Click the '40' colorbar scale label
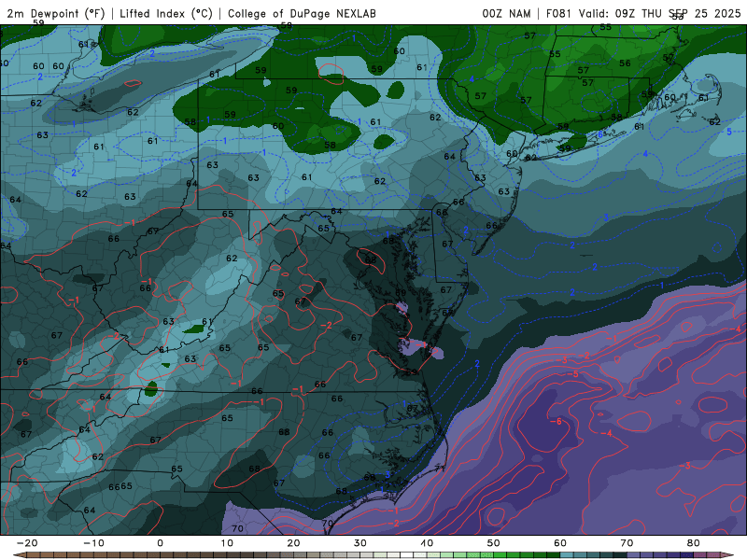The height and width of the screenshot is (560, 747). [x=427, y=543]
